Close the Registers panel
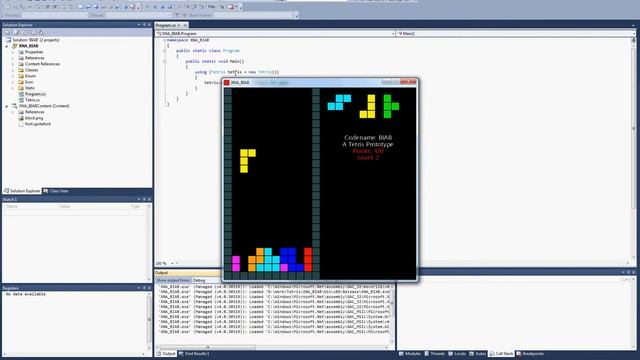The image size is (640, 360). click(149, 288)
